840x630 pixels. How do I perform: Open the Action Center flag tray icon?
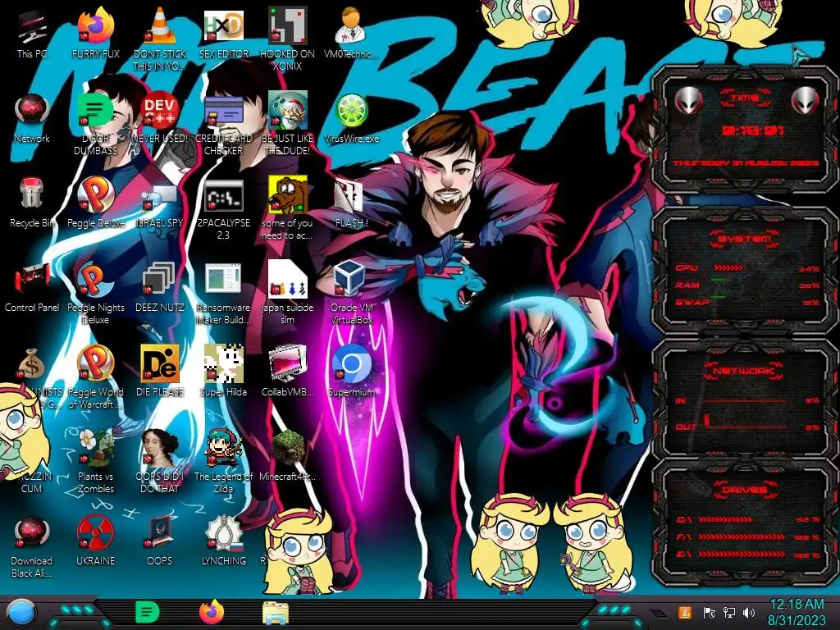click(710, 612)
